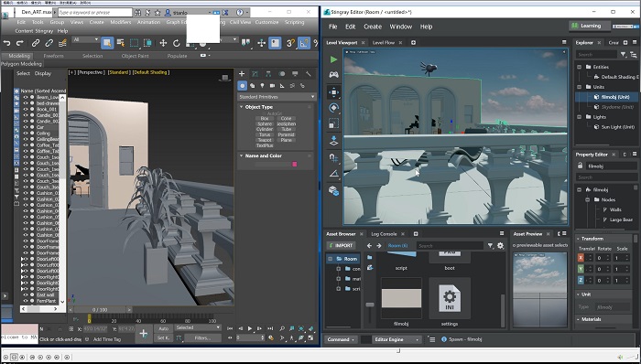641x364 pixels.
Task: Toggle the magnet snap tool in Stingray toolbar
Action: click(333, 157)
